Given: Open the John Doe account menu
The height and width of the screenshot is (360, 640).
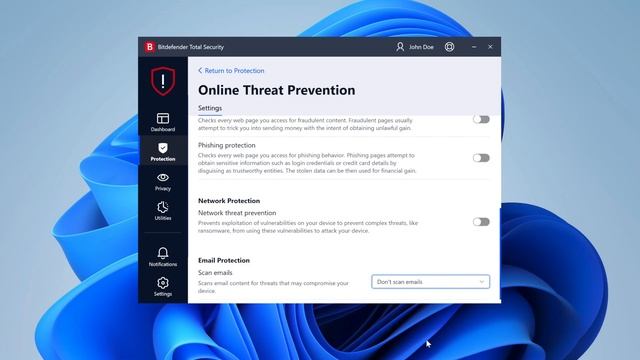Looking at the screenshot, I should tap(415, 47).
